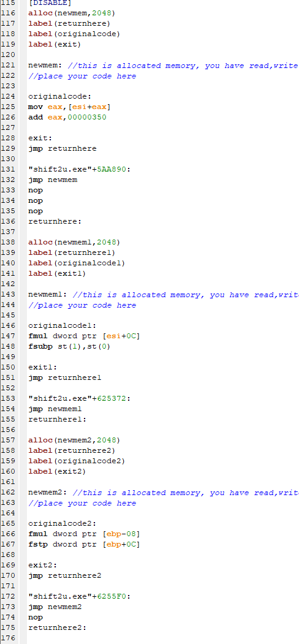Click the [DISABLE] section marker
This screenshot has height=644, width=299.
point(49,2)
